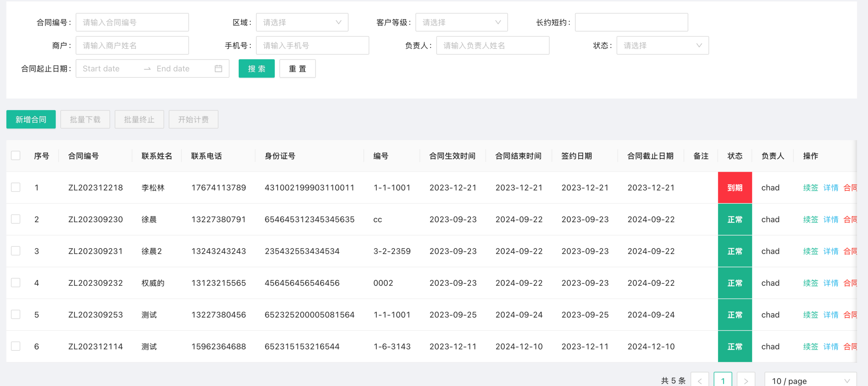The height and width of the screenshot is (386, 868).
Task: Check the row for ZL202309232
Action: [16, 283]
